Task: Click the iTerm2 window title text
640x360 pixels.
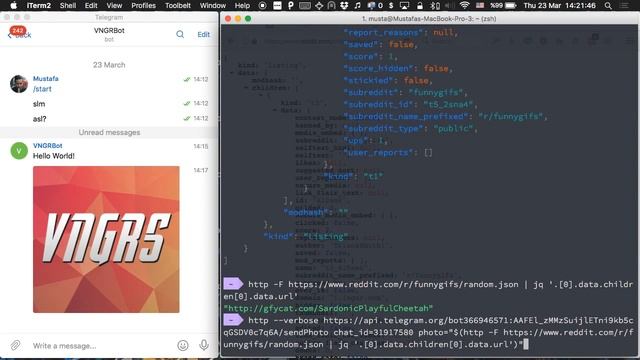Action: coord(429,19)
